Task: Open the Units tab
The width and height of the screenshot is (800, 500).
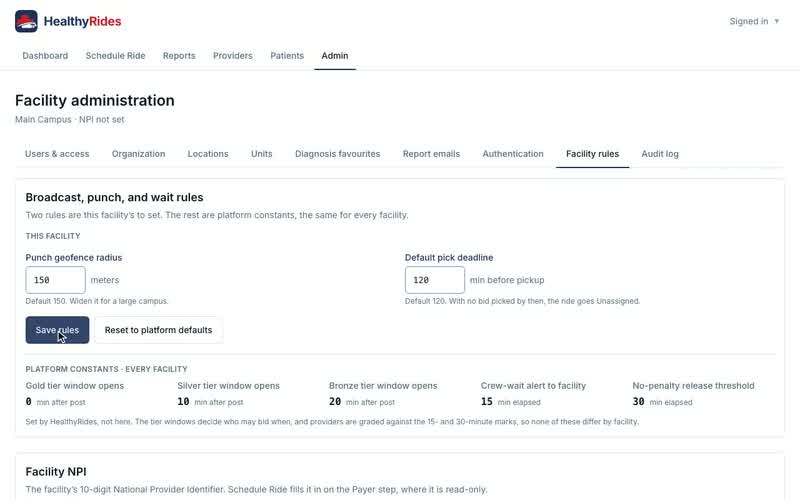Action: point(261,154)
